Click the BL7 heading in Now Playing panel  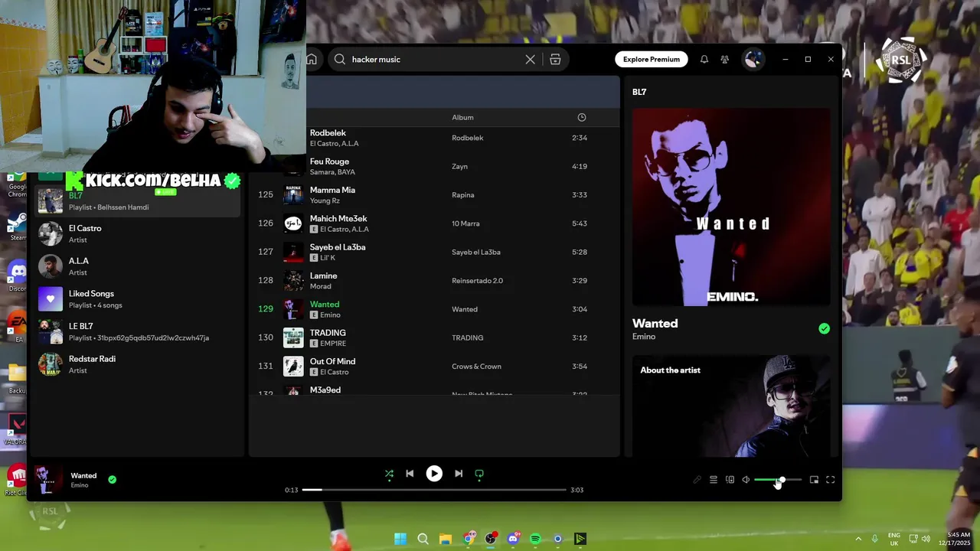click(639, 92)
